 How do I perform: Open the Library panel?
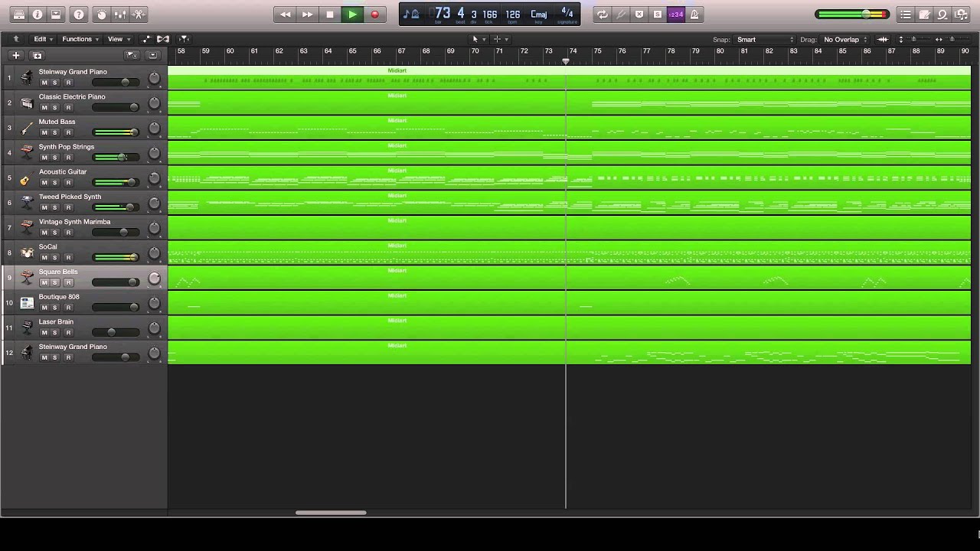coord(19,15)
